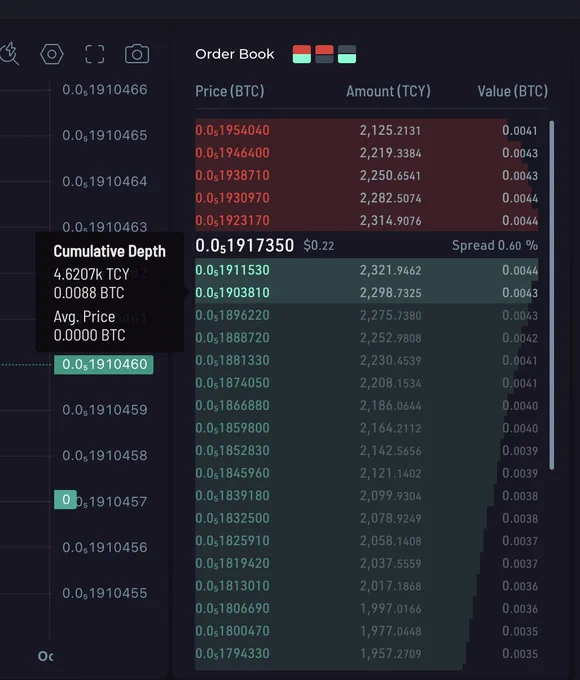Viewport: 580px width, 680px height.
Task: Select ask price 0.0₅1954040
Action: click(233, 130)
